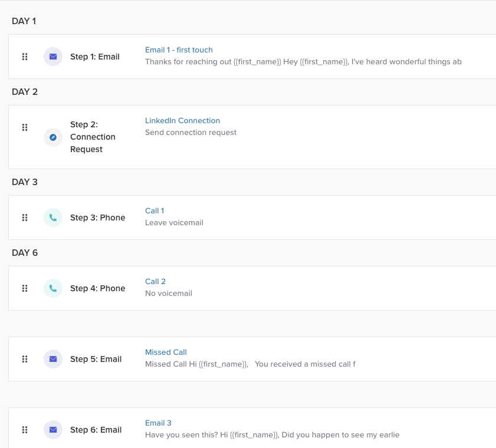
Task: Click the drag handle for Step 4
Action: pyautogui.click(x=25, y=288)
